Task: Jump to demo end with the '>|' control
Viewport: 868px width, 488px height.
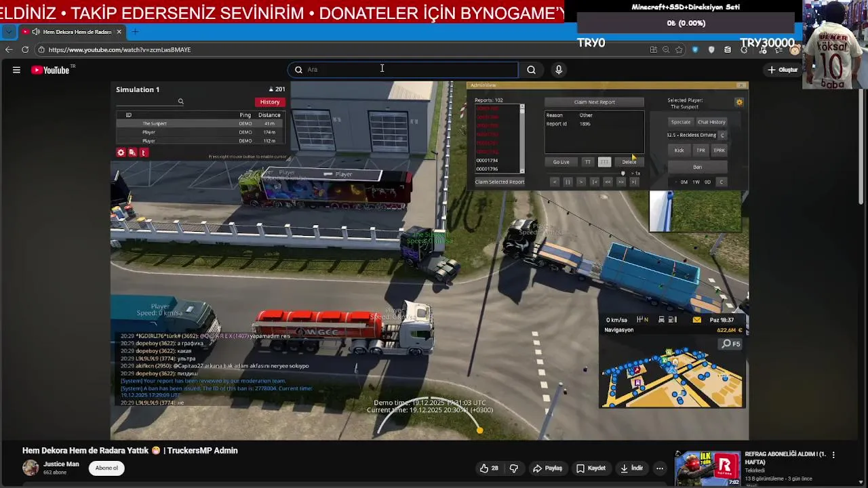Action: [x=634, y=182]
